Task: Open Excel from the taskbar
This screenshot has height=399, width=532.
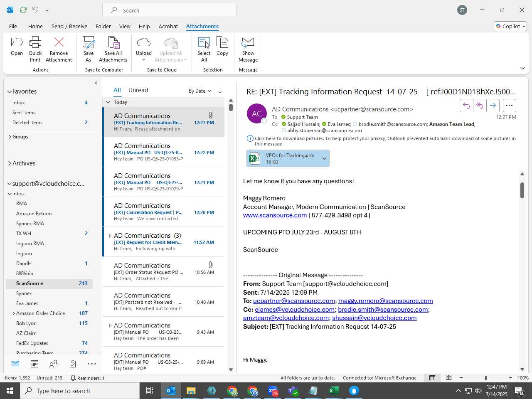Action: [334, 391]
